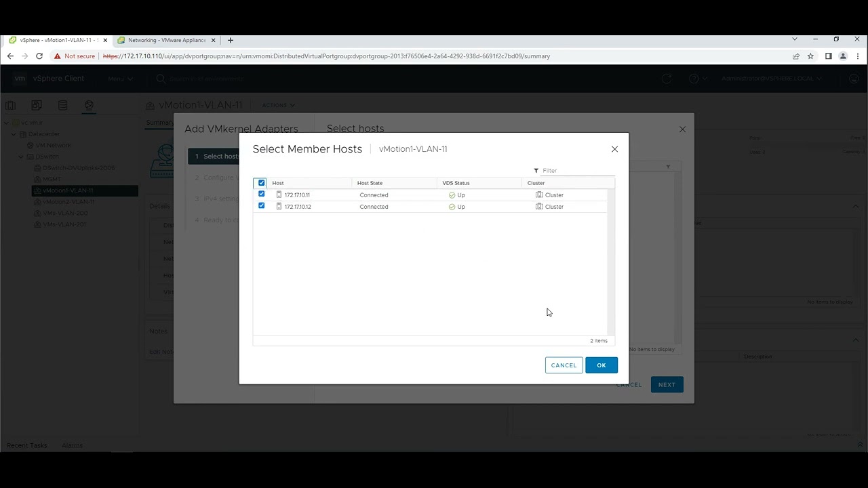Sort by Cluster column header
868x488 pixels.
(536, 183)
